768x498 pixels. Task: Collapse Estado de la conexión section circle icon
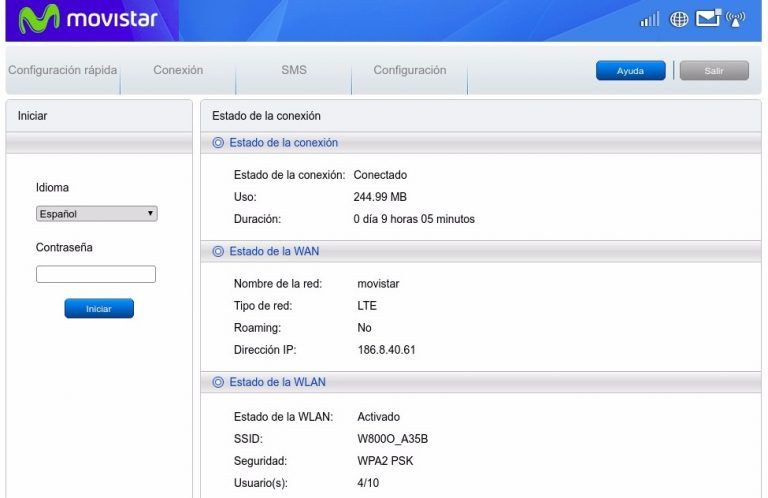tap(218, 142)
